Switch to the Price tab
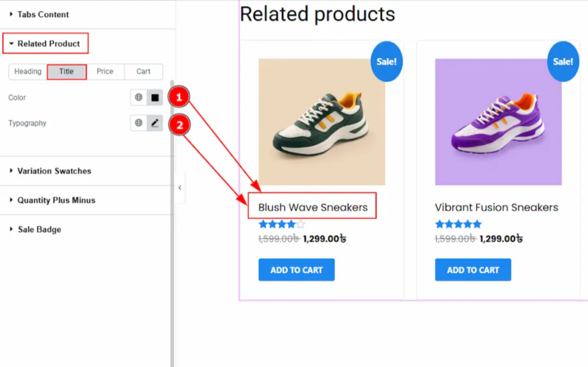The height and width of the screenshot is (367, 588). tap(105, 72)
